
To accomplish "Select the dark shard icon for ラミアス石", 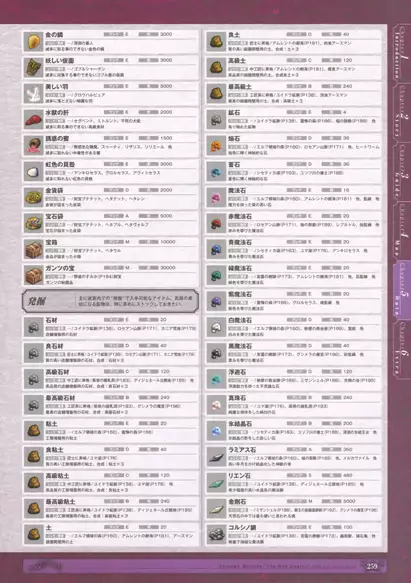I will coord(216,457).
